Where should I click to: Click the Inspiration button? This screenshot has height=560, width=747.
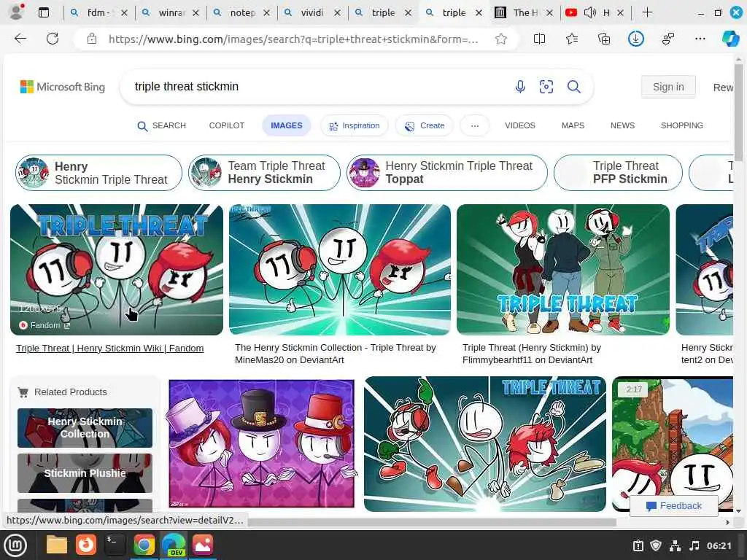click(354, 125)
